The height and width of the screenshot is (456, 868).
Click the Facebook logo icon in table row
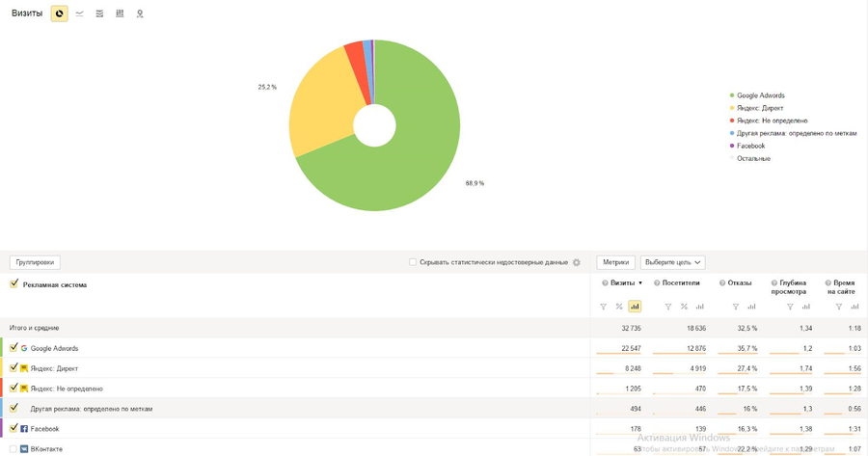point(24,429)
